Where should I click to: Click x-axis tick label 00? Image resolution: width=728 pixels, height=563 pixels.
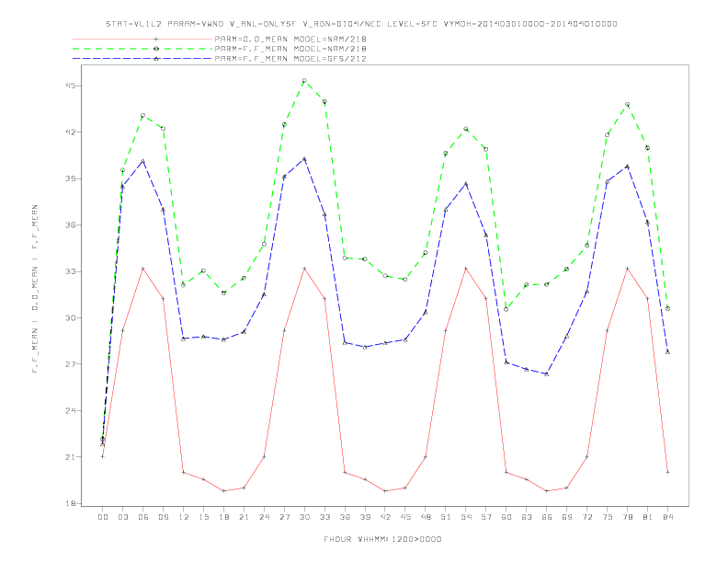(103, 517)
